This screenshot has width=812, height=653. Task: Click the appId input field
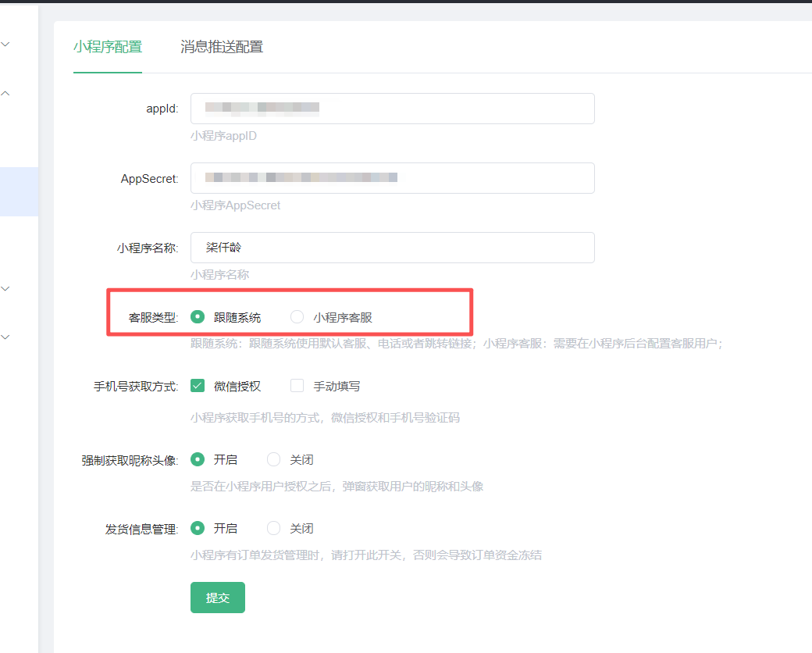click(393, 109)
